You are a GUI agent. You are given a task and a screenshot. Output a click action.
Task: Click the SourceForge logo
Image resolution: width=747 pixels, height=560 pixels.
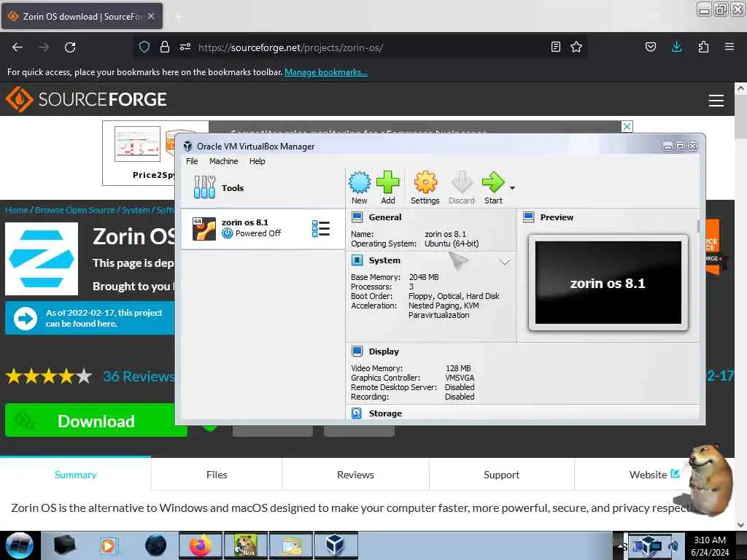pos(86,99)
